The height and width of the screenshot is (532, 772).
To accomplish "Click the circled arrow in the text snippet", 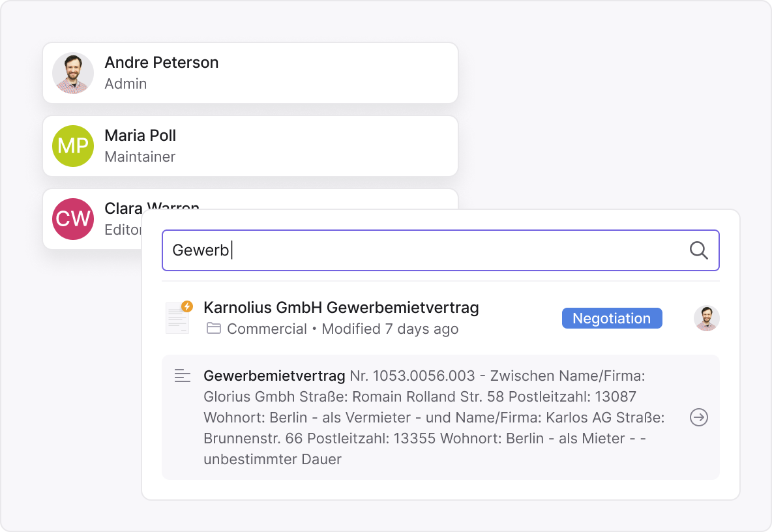I will click(x=698, y=417).
